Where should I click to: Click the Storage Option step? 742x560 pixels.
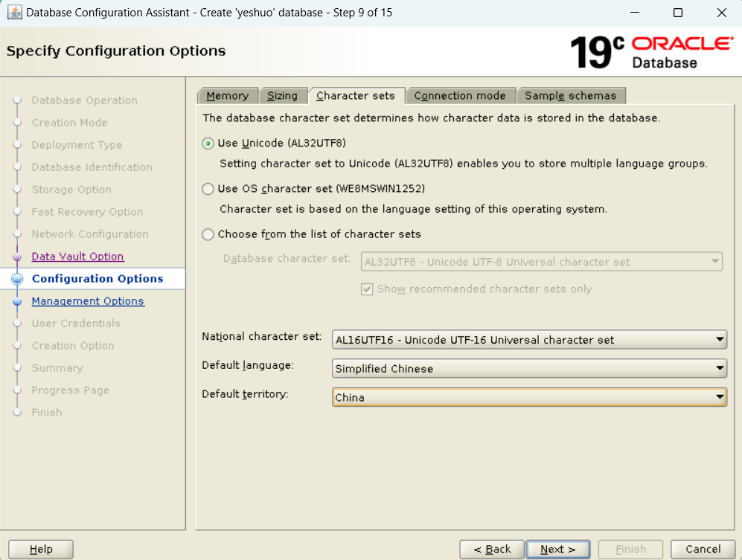point(71,189)
